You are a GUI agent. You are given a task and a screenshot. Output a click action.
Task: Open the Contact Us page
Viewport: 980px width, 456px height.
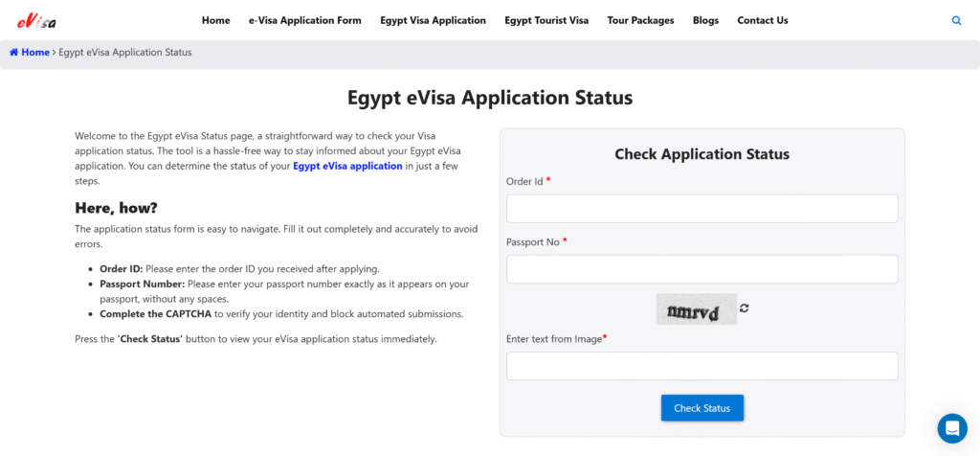pyautogui.click(x=763, y=20)
